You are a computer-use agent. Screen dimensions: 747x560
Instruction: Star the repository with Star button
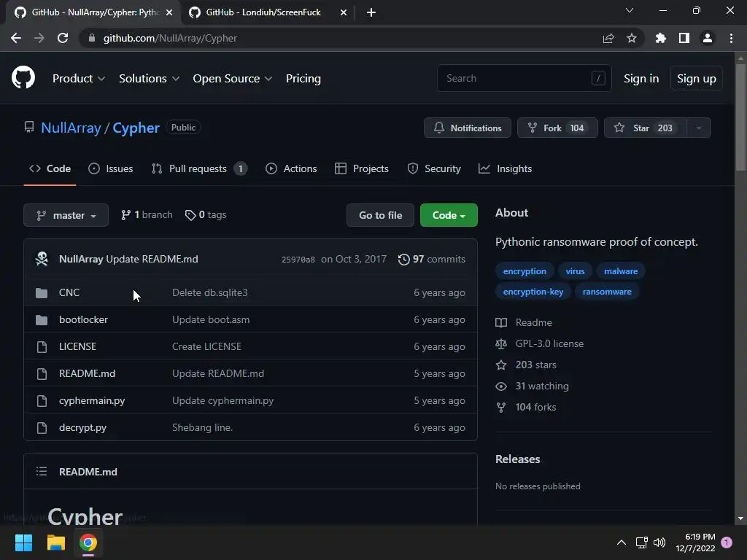pos(646,128)
